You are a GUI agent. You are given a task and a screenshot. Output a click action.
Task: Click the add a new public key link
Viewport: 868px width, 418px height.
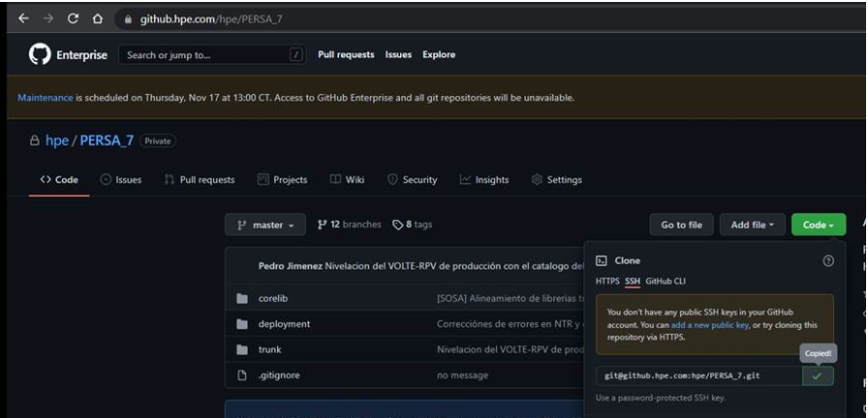click(x=710, y=325)
